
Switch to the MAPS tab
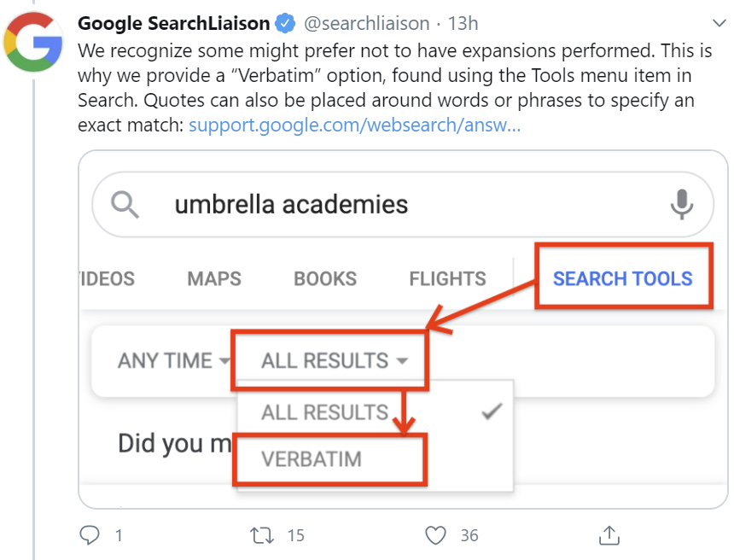[213, 278]
